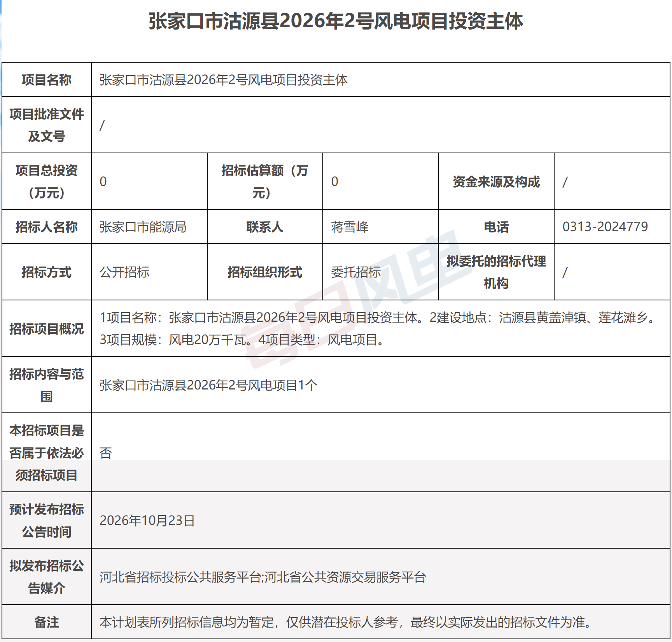Select the 招标内容与范围 value text

tap(208, 385)
